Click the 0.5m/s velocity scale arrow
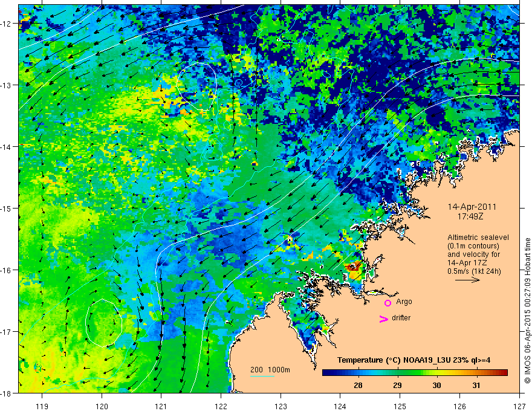 click(x=467, y=280)
